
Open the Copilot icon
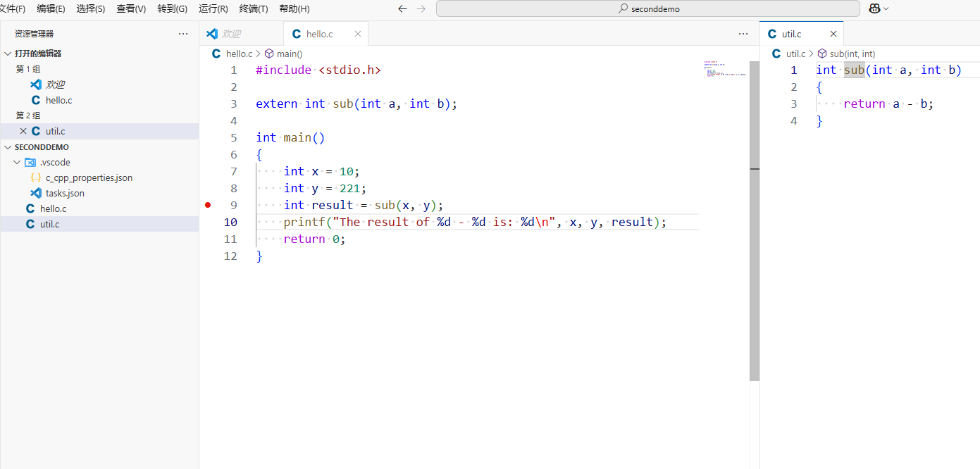(x=874, y=8)
